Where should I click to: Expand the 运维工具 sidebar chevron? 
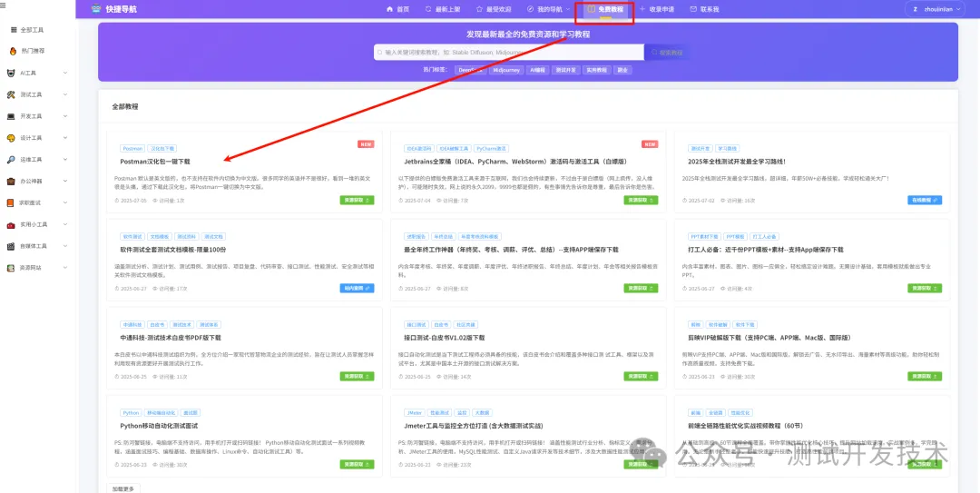point(65,160)
